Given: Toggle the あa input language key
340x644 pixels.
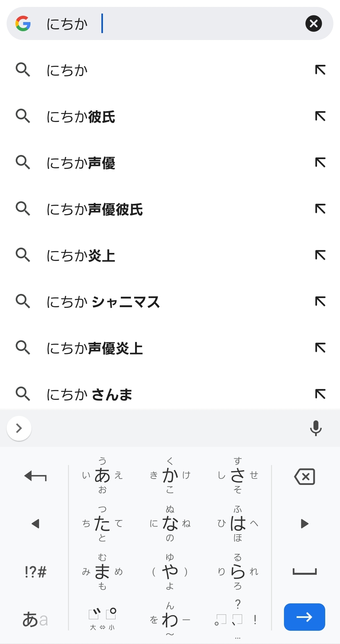Looking at the screenshot, I should (35, 619).
